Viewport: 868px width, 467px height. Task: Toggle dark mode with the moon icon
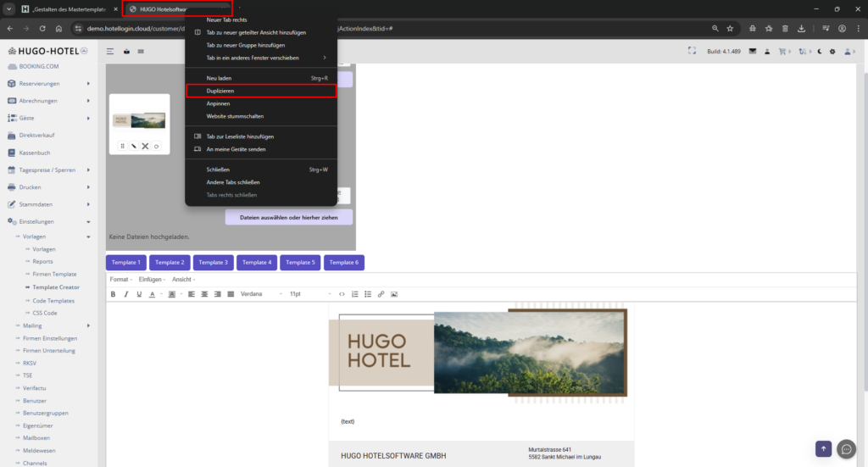coord(819,52)
